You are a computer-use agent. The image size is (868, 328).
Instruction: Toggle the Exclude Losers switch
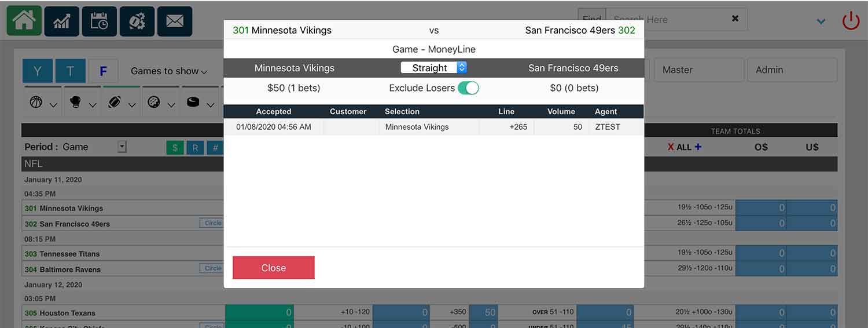point(468,88)
